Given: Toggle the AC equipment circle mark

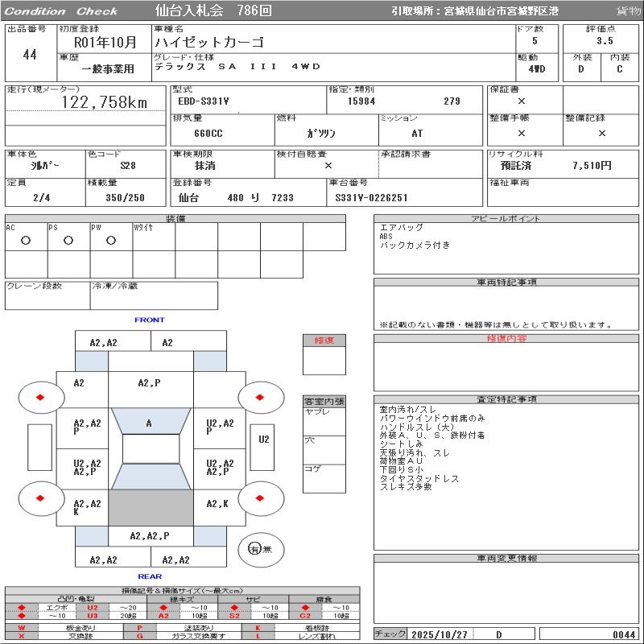Looking at the screenshot, I should (26, 241).
